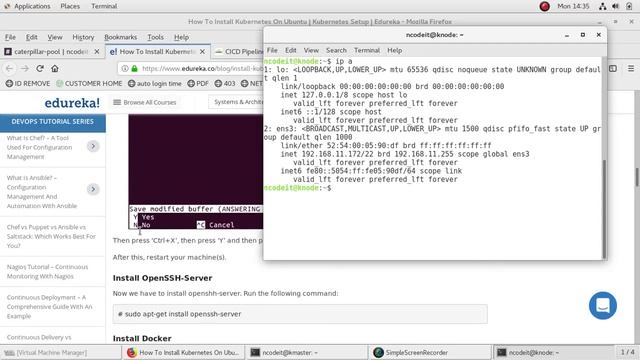
Task: Go to Firefox home page icon
Action: [x=55, y=69]
